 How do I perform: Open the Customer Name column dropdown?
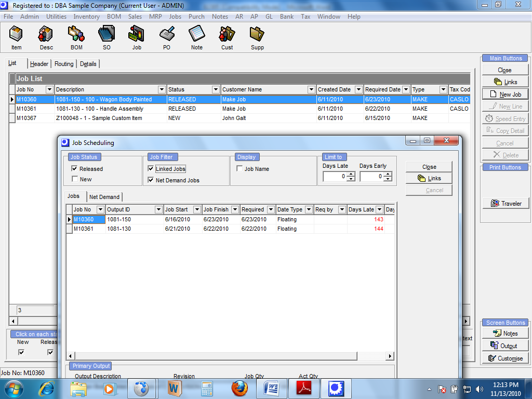[311, 89]
